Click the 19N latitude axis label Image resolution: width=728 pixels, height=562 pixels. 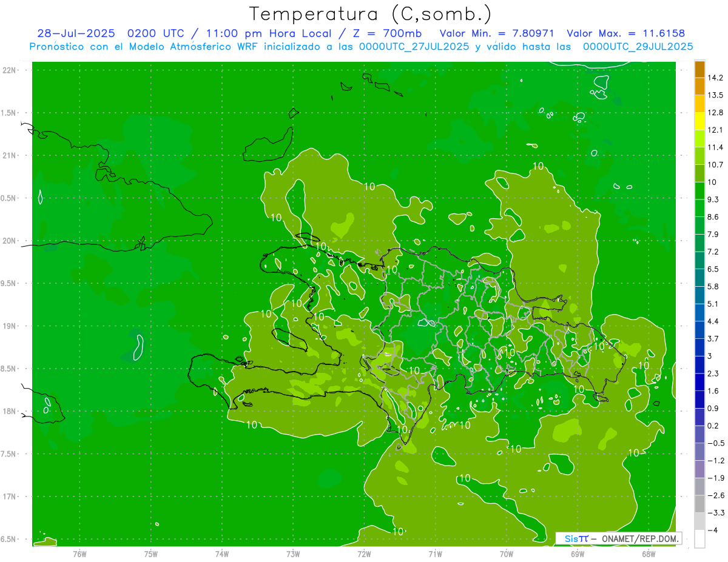tap(10, 326)
